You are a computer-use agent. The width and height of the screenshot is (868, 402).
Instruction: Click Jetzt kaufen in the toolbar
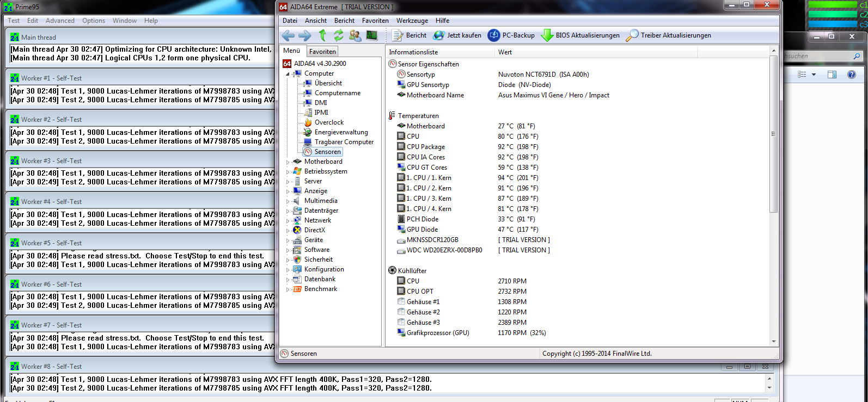tap(457, 35)
